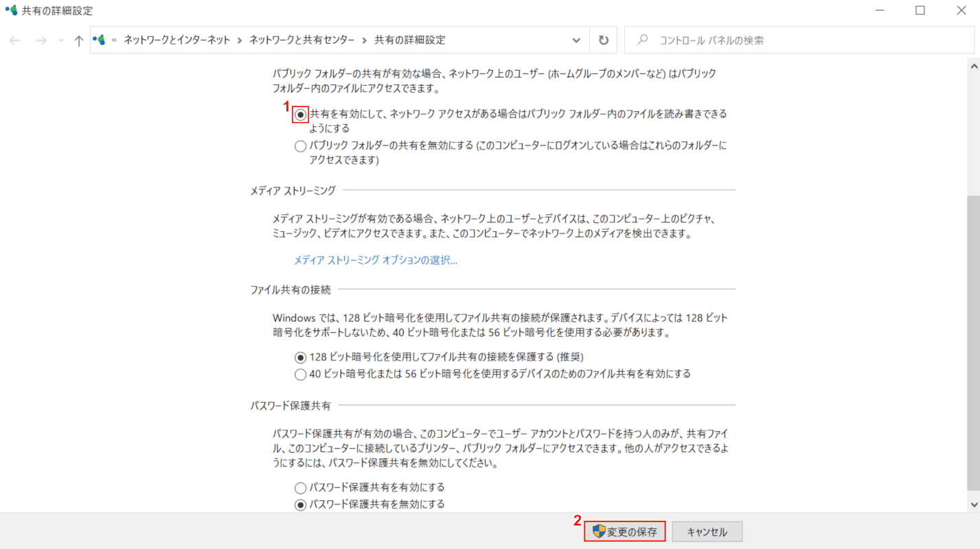Open ネットワークと共有センター breadcrumb
Screen dimensions: 980x549
302,40
